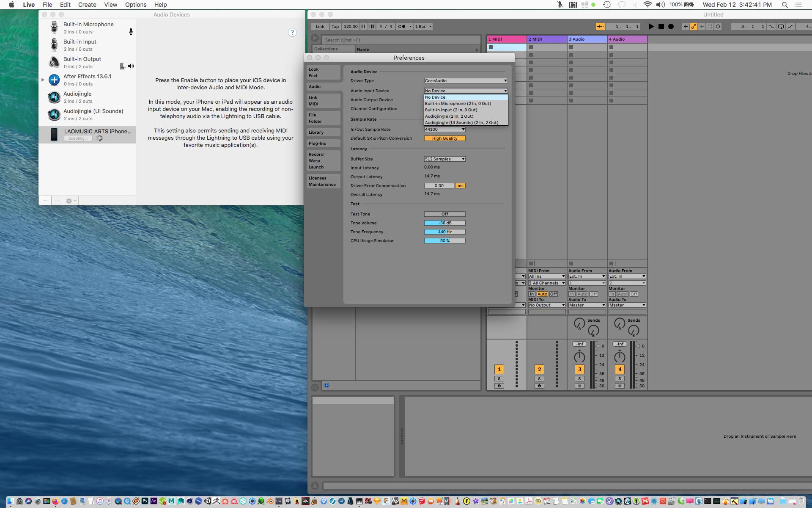Viewport: 812px width, 508px height.
Task: Expand Audio Input Device dropdown
Action: (465, 91)
